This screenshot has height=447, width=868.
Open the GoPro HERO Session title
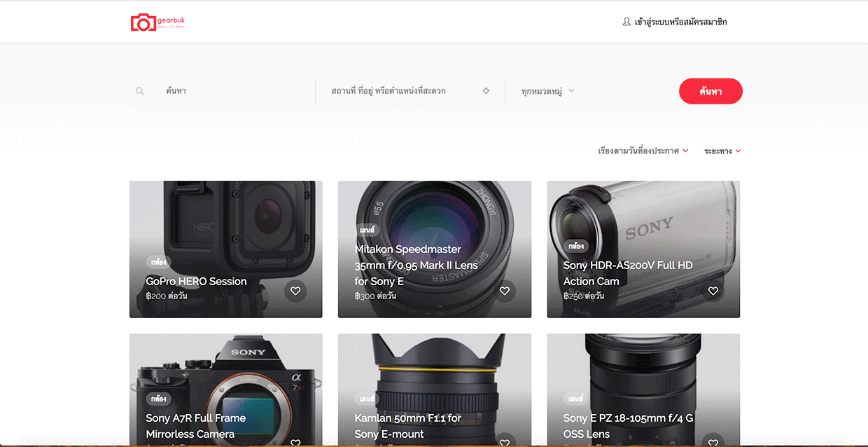[x=196, y=281]
